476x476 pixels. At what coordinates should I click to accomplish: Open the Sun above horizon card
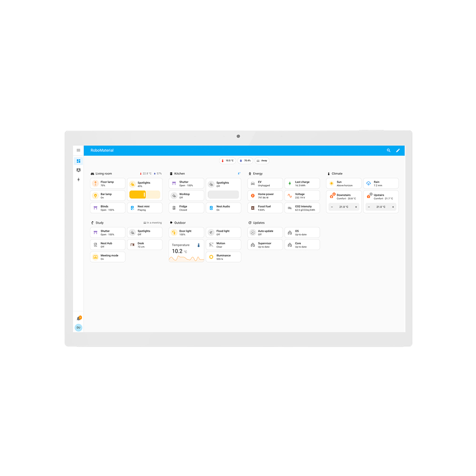[344, 183]
